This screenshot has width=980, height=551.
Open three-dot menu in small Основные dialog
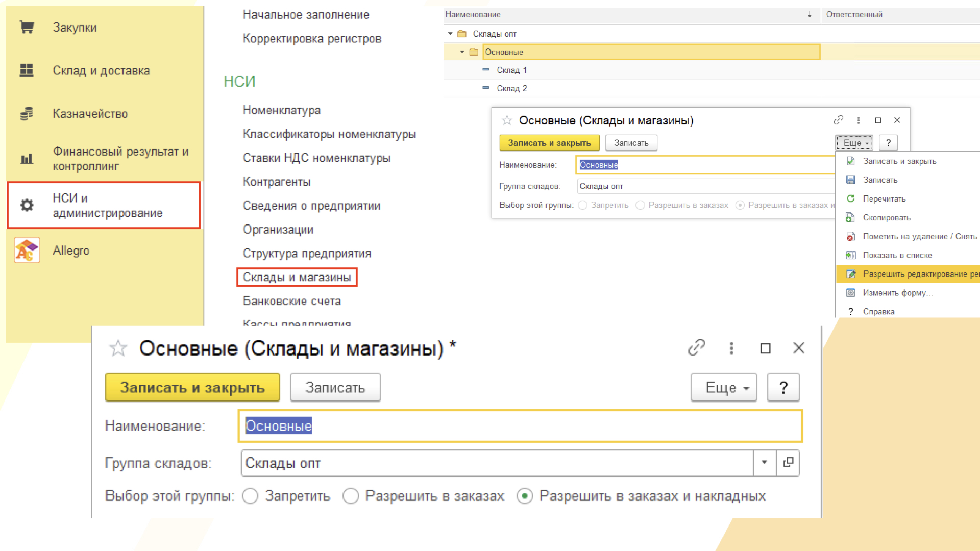[x=859, y=120]
